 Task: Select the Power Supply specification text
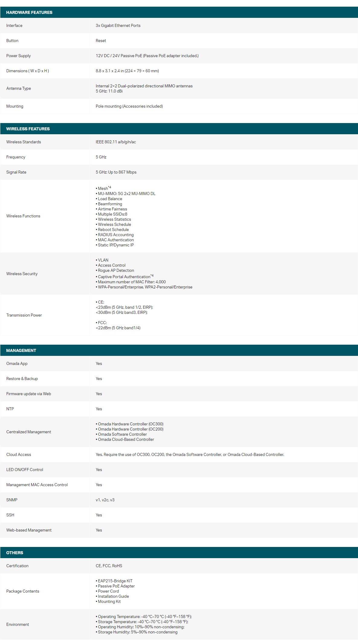point(147,56)
